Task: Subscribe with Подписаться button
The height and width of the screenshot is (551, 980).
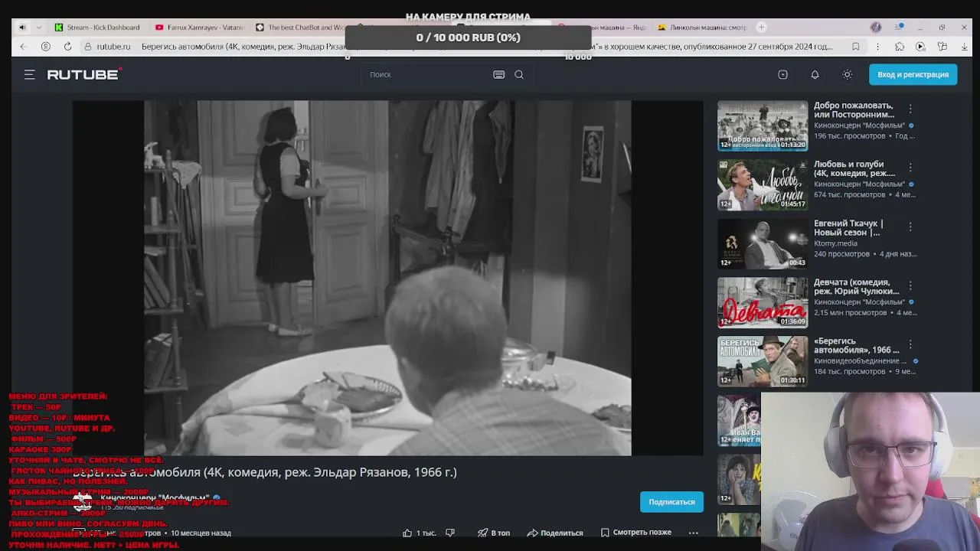Action: point(671,502)
